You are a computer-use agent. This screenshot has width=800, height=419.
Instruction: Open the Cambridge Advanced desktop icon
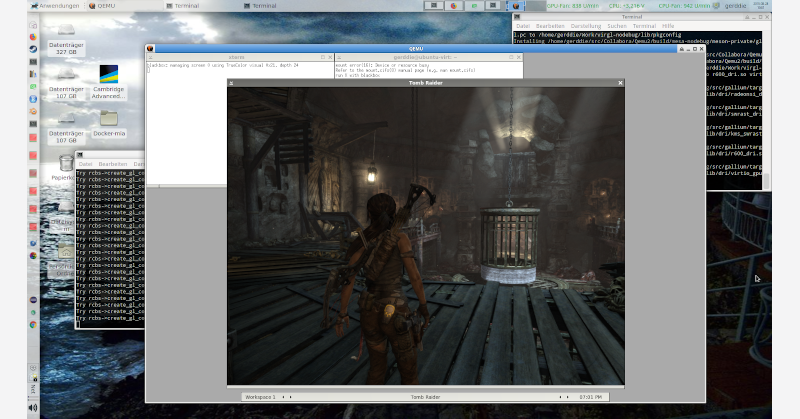click(x=109, y=82)
